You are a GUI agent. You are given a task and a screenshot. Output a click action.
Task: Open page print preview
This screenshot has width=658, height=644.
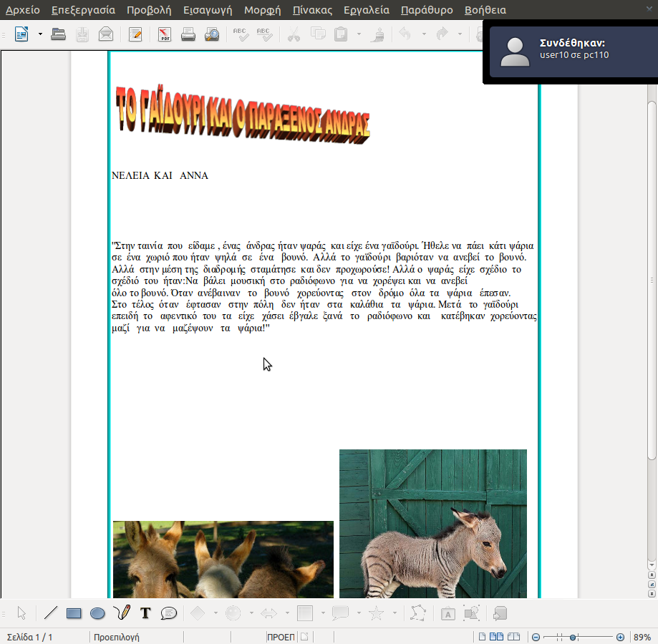pos(212,34)
